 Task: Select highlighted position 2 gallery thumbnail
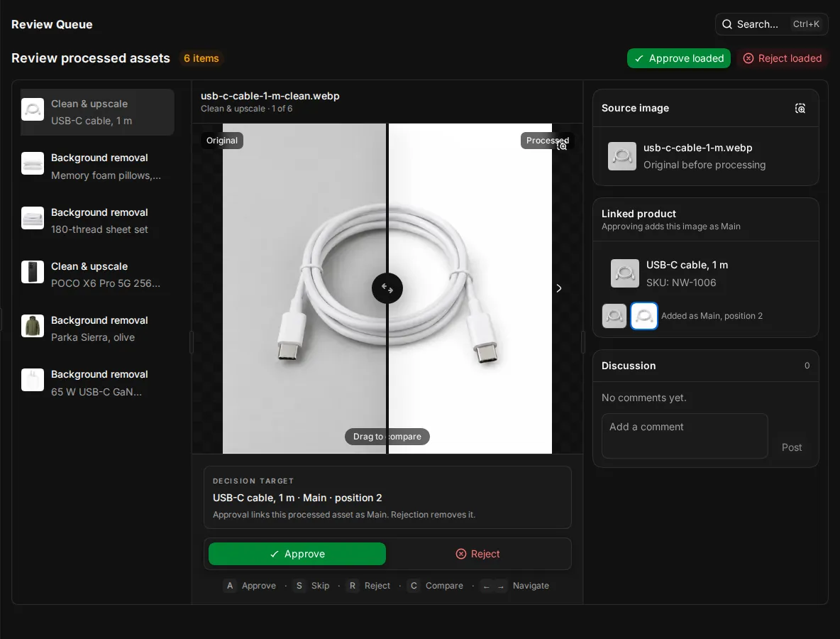coord(644,316)
